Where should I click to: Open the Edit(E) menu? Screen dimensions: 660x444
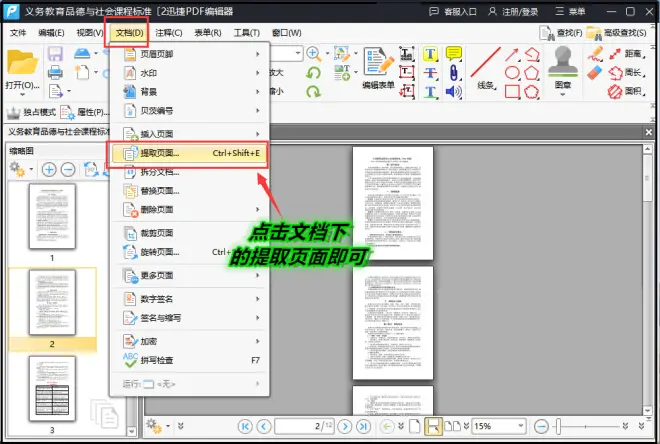[x=51, y=33]
